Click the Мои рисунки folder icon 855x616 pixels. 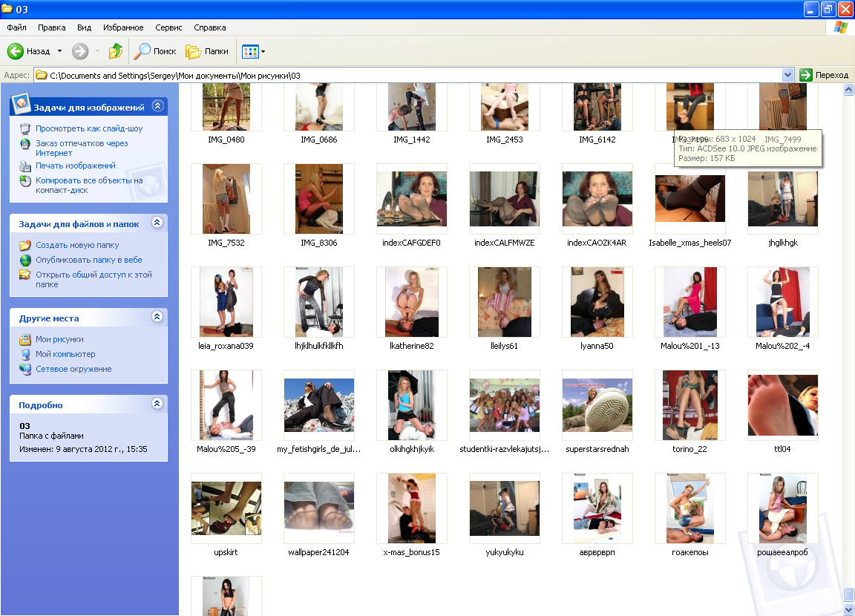click(25, 340)
